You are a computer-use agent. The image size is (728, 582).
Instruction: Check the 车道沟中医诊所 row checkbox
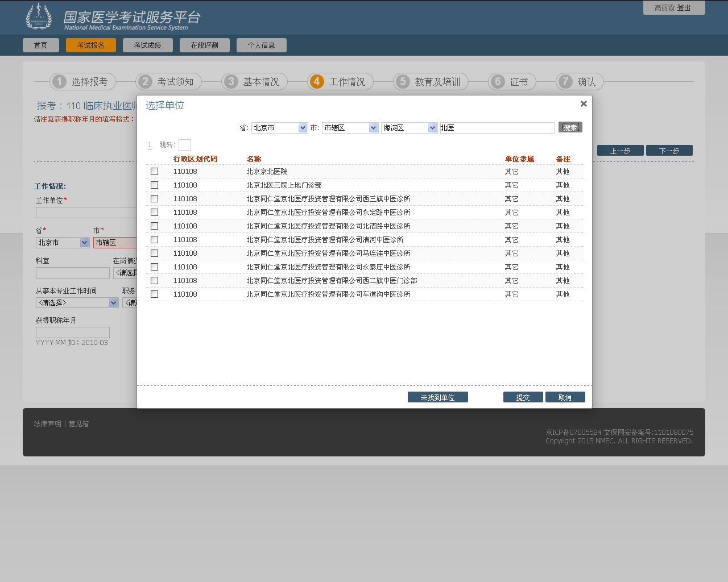(x=154, y=294)
